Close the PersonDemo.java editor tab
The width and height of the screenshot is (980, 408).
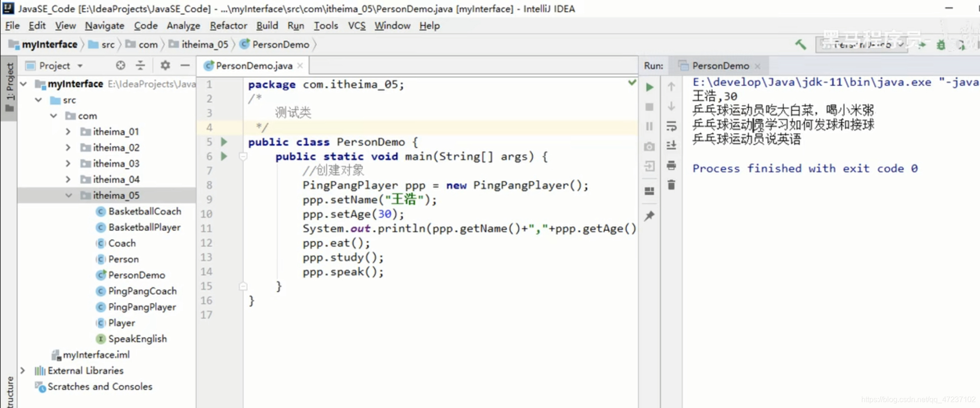pos(300,66)
